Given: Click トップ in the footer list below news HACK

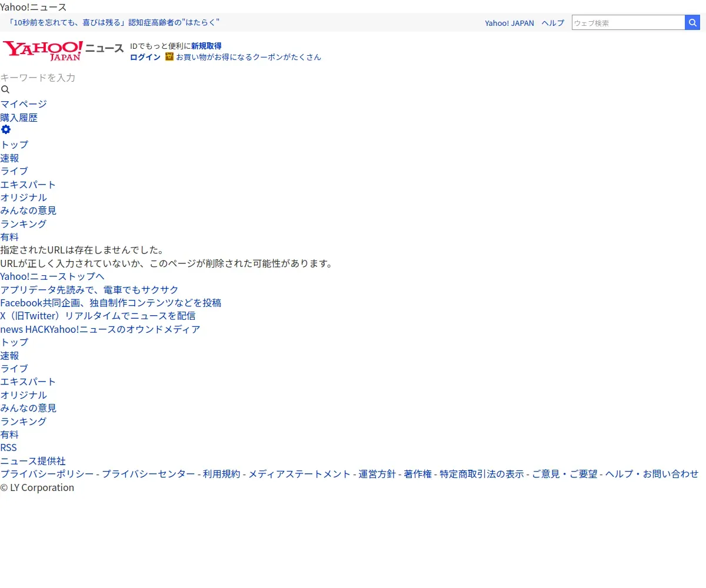Looking at the screenshot, I should click(x=14, y=342).
